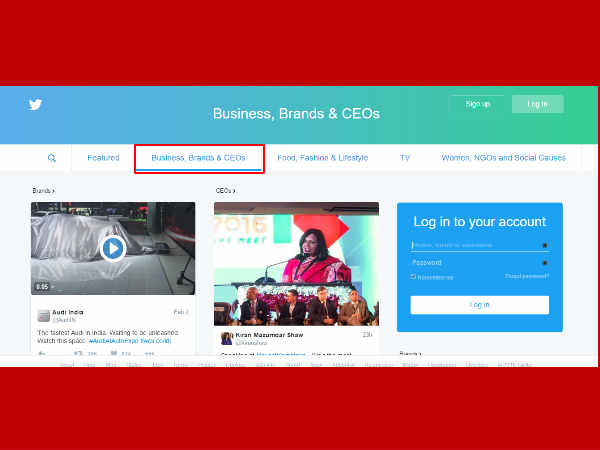Open the Food, Fashion & Lifestyle tab
Viewport: 600px width, 450px height.
(x=322, y=158)
